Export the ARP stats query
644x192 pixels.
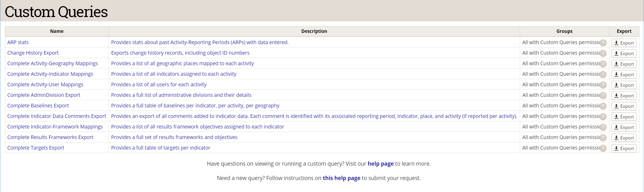[624, 43]
